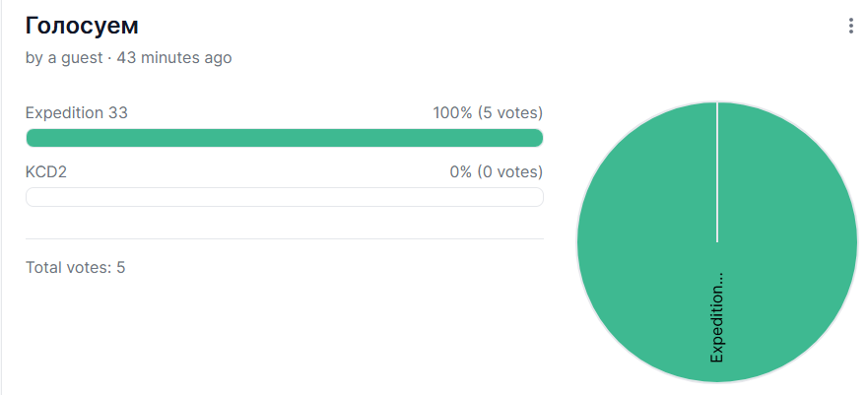868x395 pixels.
Task: Click the left half of the pie chart
Action: (x=646, y=242)
